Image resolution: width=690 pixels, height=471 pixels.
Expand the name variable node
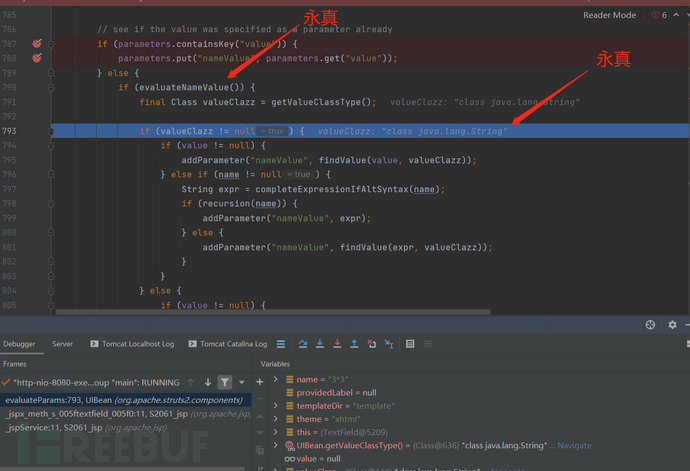(277, 381)
